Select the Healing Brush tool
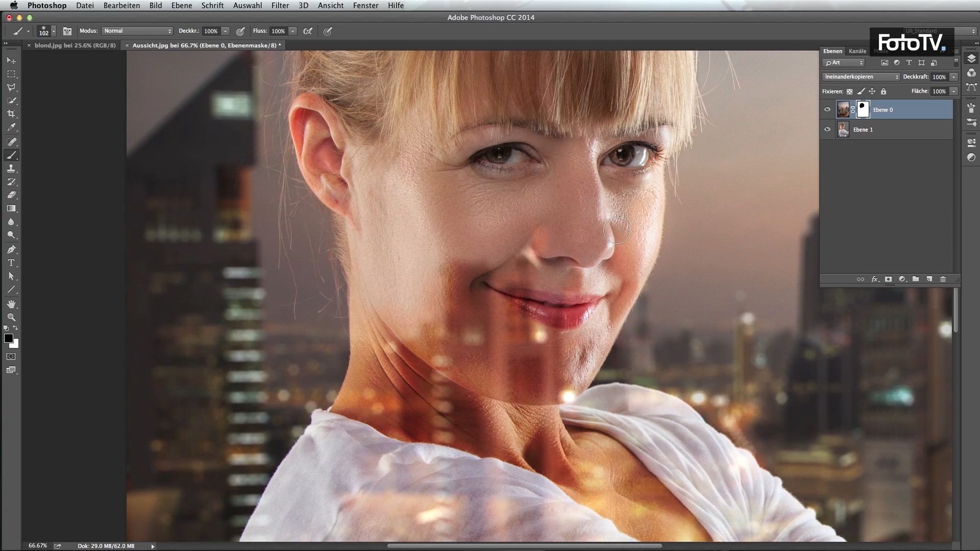Image resolution: width=980 pixels, height=551 pixels. pyautogui.click(x=11, y=142)
